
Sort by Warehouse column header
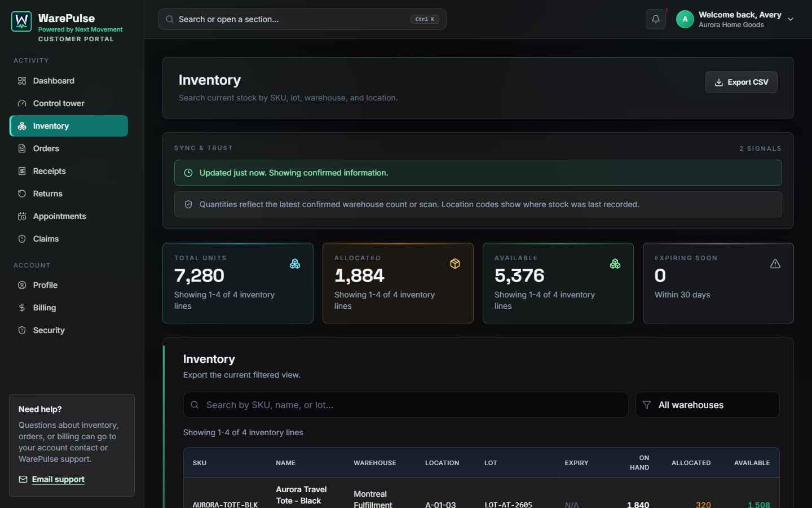click(375, 463)
